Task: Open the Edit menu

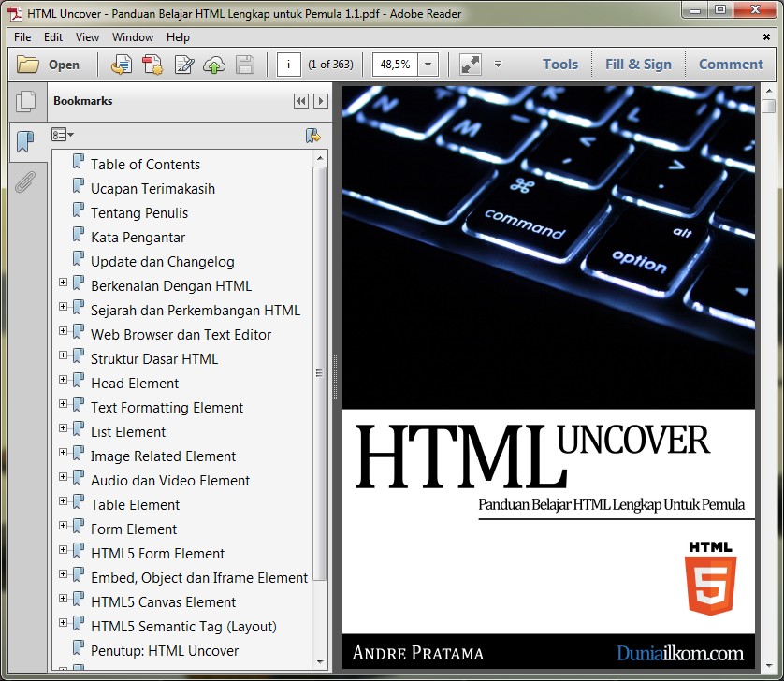Action: (x=53, y=37)
